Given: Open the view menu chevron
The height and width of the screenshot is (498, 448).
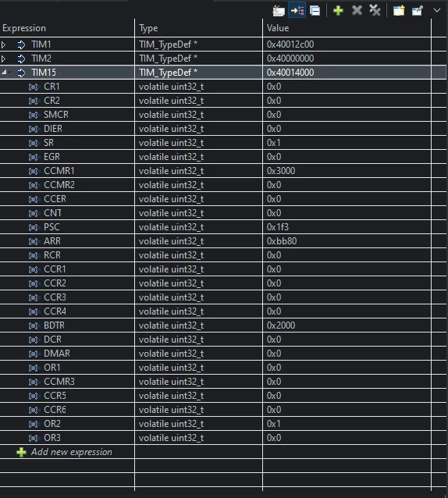Looking at the screenshot, I should pyautogui.click(x=437, y=10).
